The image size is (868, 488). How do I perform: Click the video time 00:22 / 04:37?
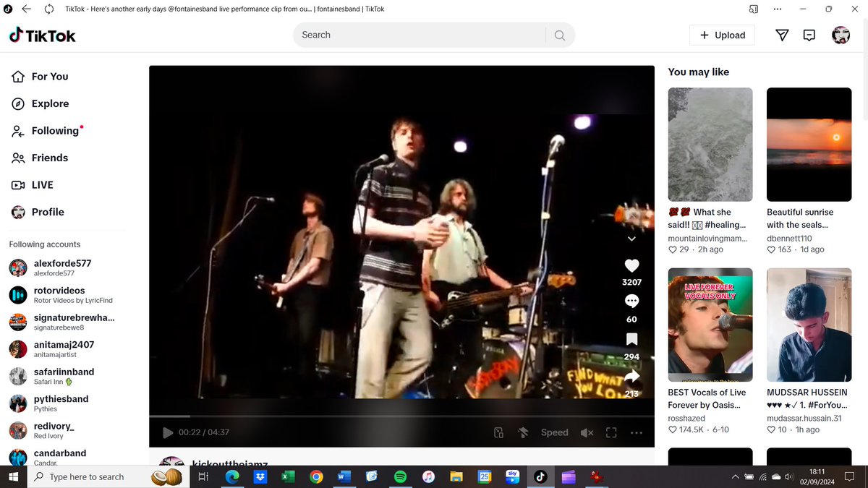click(x=204, y=432)
